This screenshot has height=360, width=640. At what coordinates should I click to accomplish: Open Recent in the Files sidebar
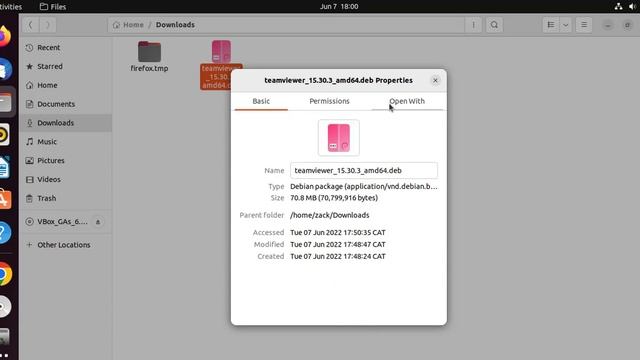65,48
